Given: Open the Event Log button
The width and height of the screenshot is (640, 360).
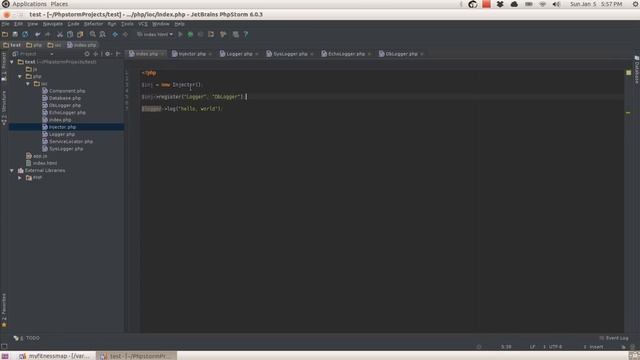Looking at the screenshot, I should (x=614, y=338).
